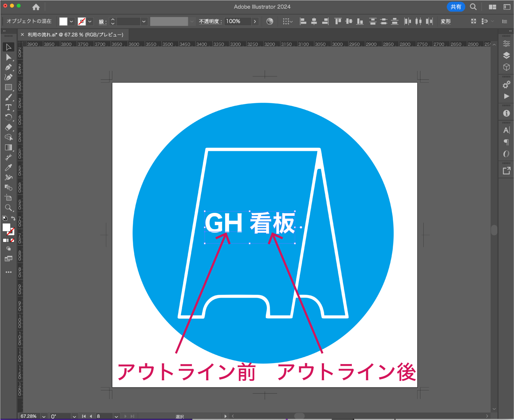Toggle drawing mode in the toolbar
This screenshot has height=420, width=514.
click(8, 249)
